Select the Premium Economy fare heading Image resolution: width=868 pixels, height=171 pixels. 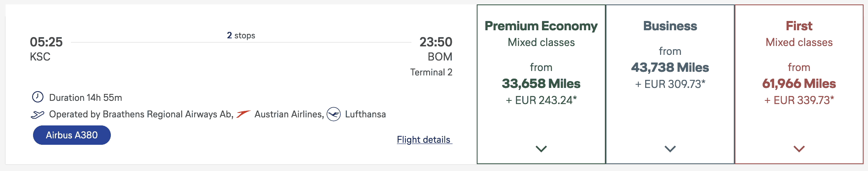click(x=541, y=26)
